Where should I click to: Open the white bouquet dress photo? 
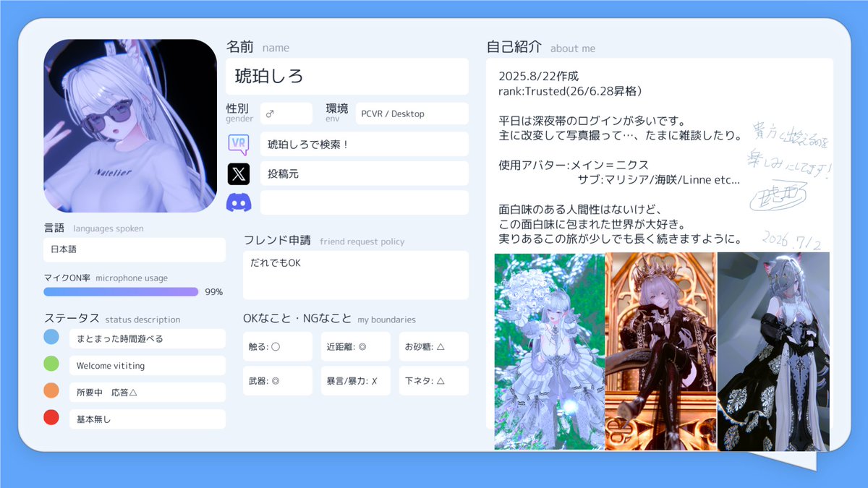pyautogui.click(x=549, y=351)
